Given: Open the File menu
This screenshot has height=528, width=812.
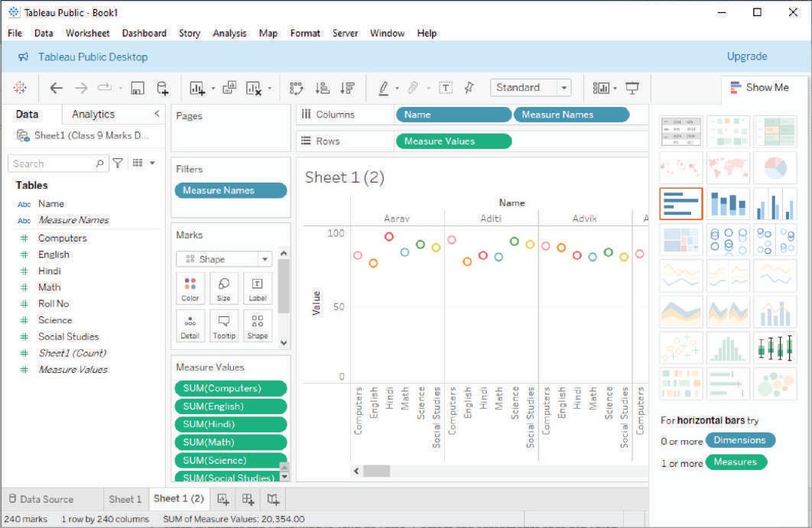Looking at the screenshot, I should (x=15, y=33).
